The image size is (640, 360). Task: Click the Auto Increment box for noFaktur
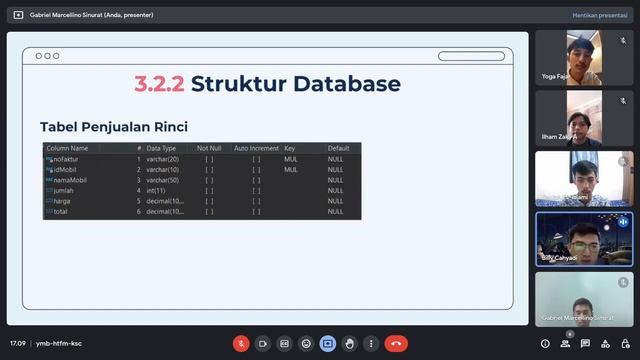[256, 159]
